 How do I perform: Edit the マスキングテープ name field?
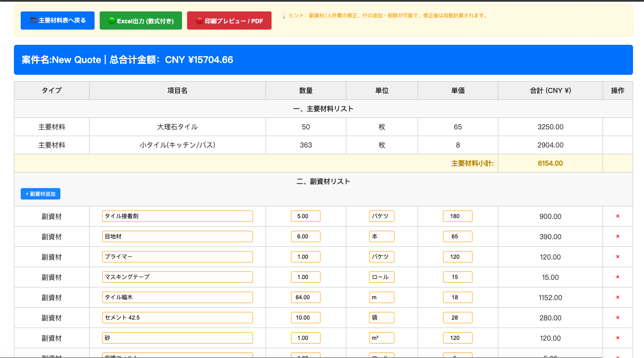tap(177, 277)
